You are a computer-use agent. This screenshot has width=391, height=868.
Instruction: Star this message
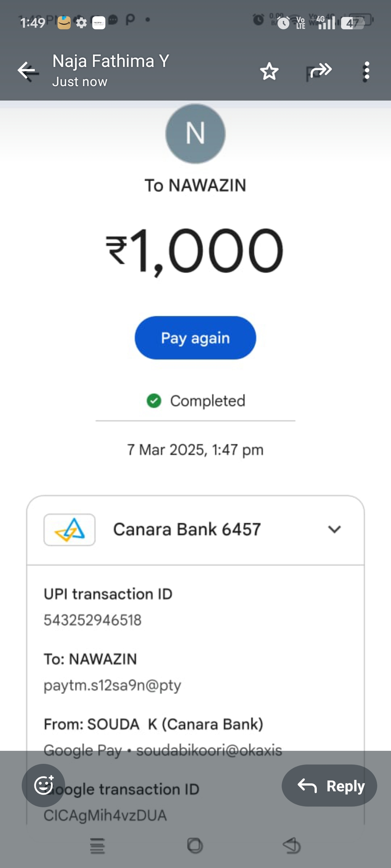pyautogui.click(x=269, y=71)
